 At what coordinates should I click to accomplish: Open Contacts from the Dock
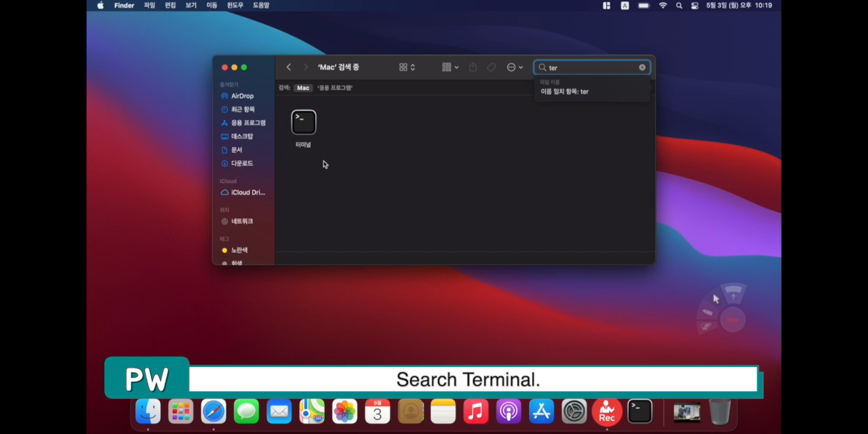pyautogui.click(x=410, y=411)
